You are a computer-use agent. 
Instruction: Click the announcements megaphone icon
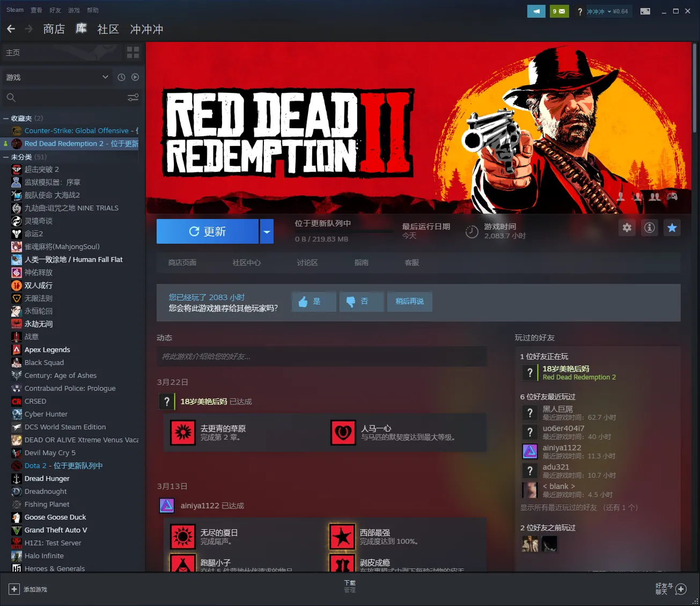536,11
